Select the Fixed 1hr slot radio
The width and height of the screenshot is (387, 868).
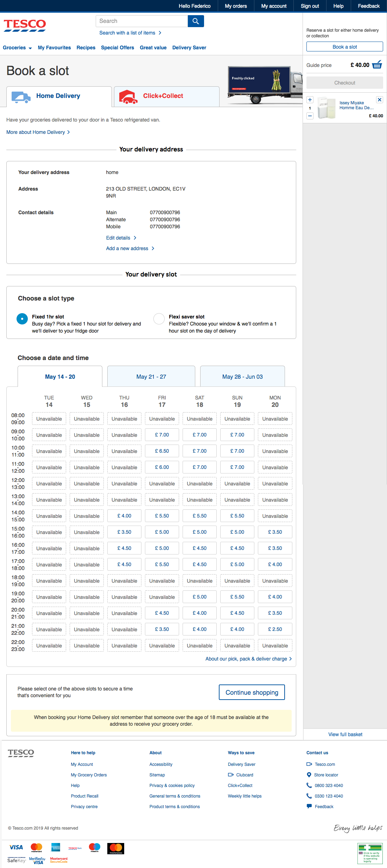[22, 319]
